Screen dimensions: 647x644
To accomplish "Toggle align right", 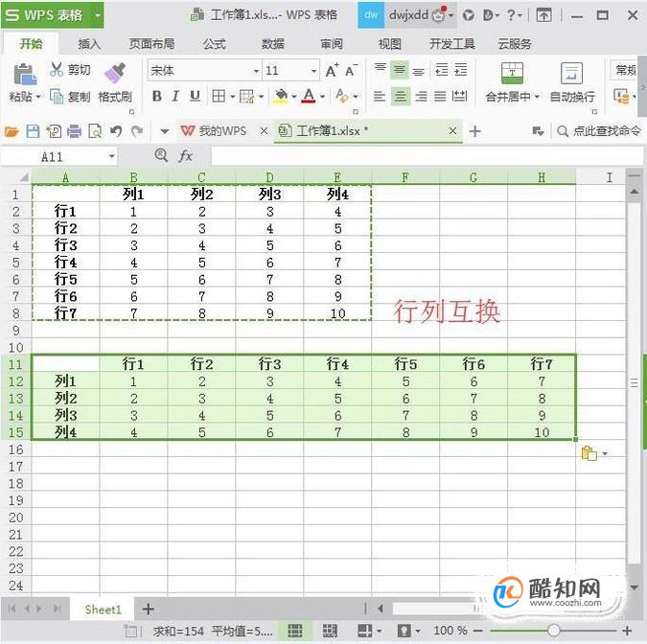I will coord(421,97).
